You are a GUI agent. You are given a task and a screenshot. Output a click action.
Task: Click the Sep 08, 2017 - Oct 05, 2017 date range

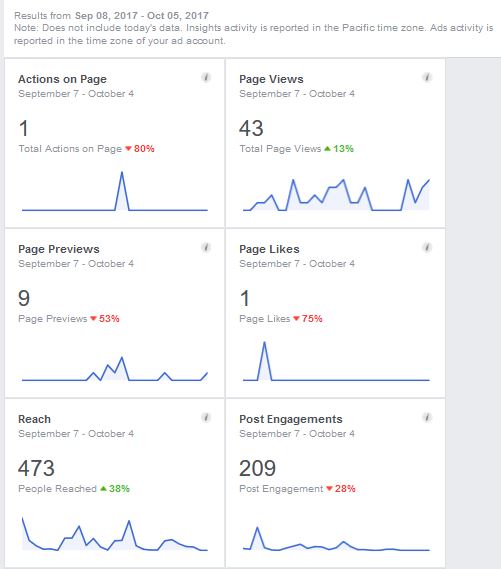pos(141,16)
